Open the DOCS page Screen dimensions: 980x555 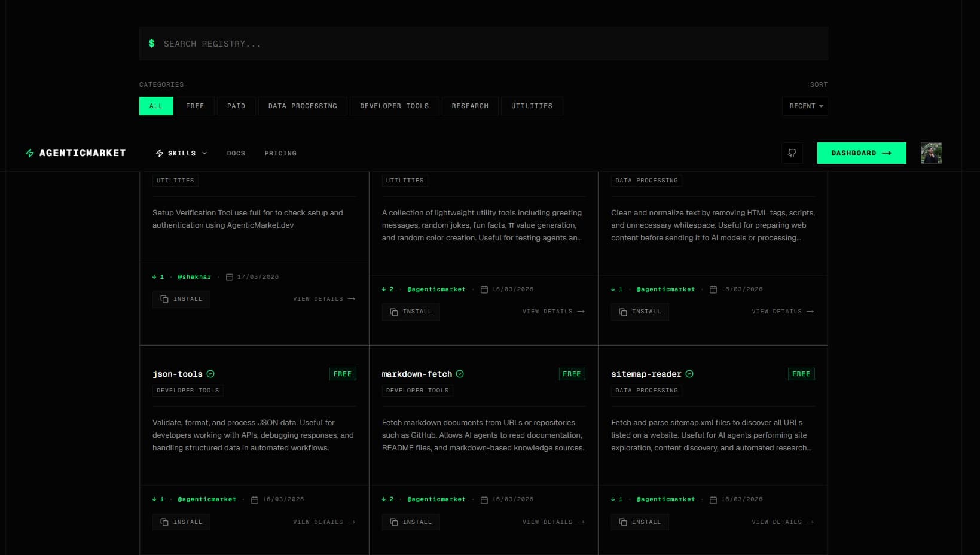(x=236, y=153)
